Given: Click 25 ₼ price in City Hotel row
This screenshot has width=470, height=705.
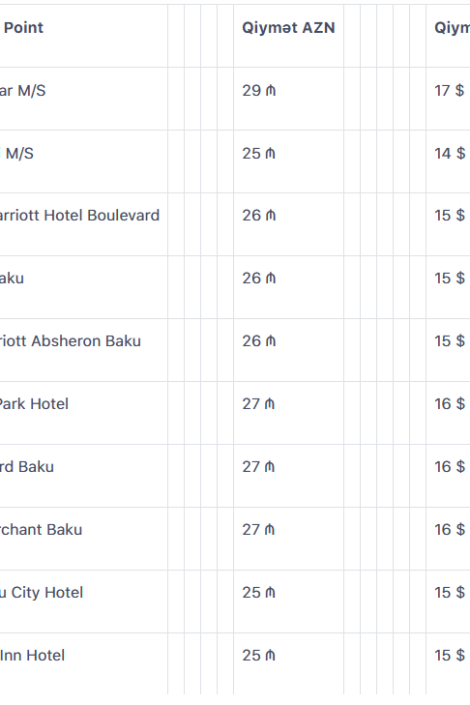Looking at the screenshot, I should pyautogui.click(x=259, y=593).
